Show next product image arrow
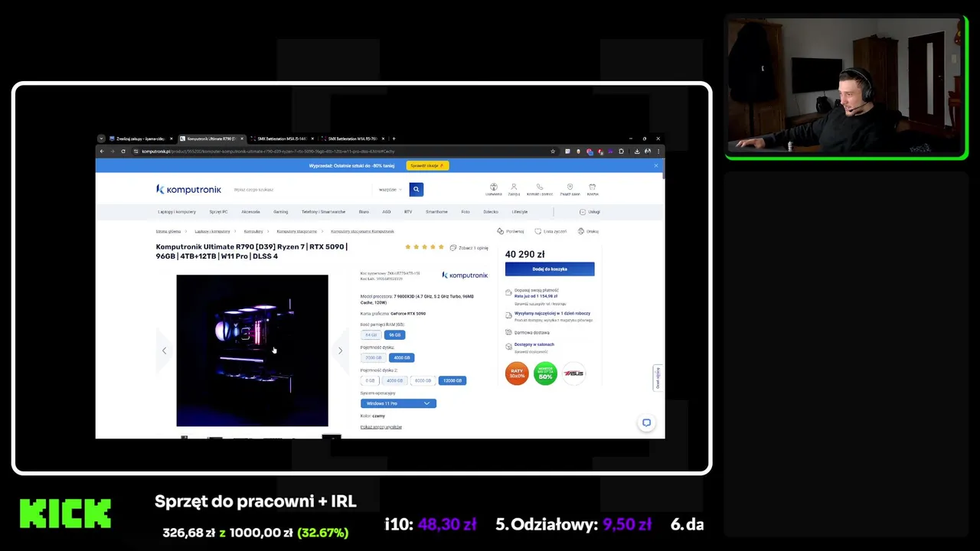Screen dimensions: 980x551 click(341, 350)
